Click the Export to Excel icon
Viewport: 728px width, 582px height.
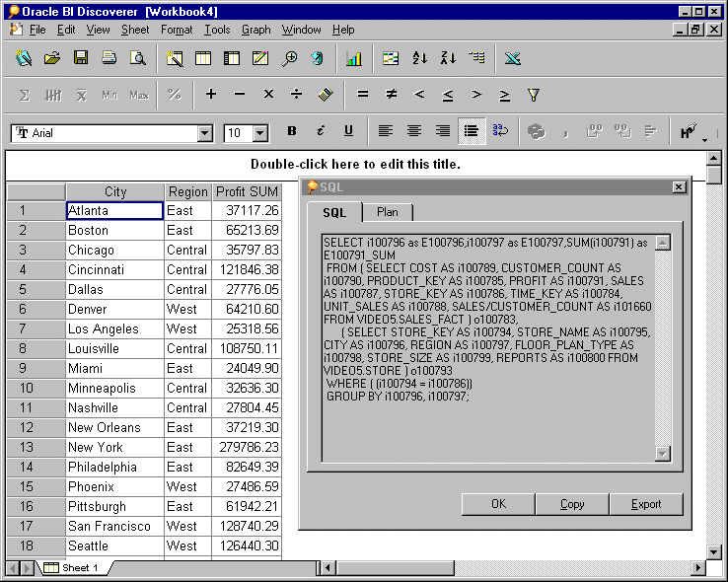click(512, 59)
